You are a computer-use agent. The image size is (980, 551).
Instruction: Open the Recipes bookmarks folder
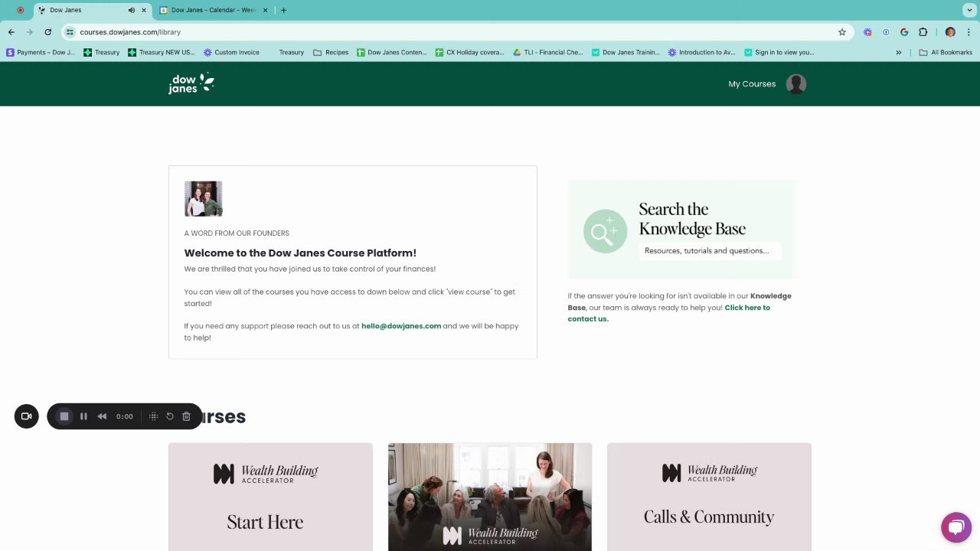tap(331, 53)
